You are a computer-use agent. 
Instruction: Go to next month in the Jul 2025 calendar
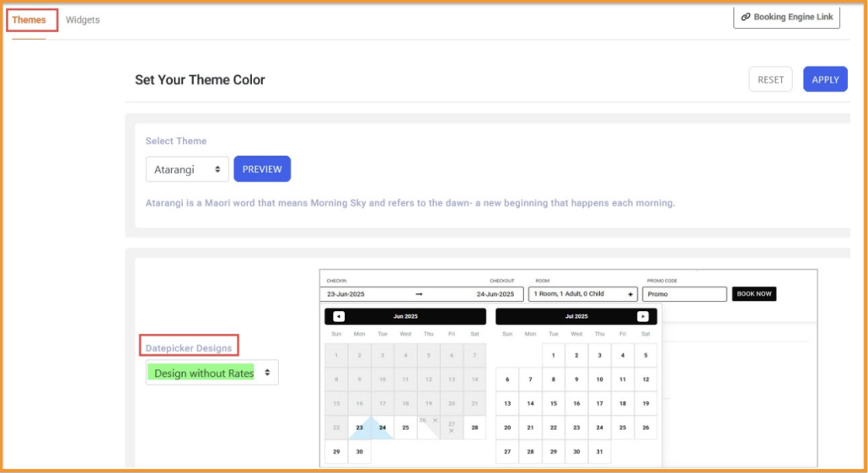click(643, 316)
